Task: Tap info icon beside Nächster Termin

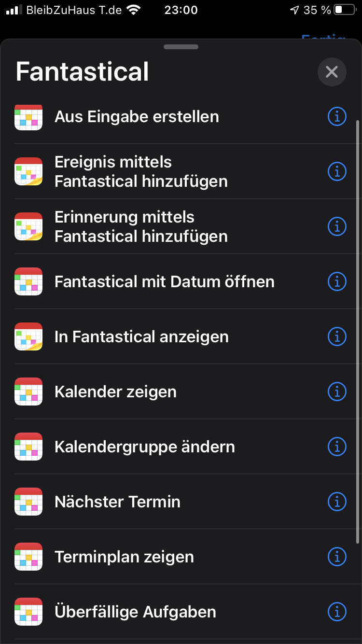Action: pyautogui.click(x=337, y=502)
